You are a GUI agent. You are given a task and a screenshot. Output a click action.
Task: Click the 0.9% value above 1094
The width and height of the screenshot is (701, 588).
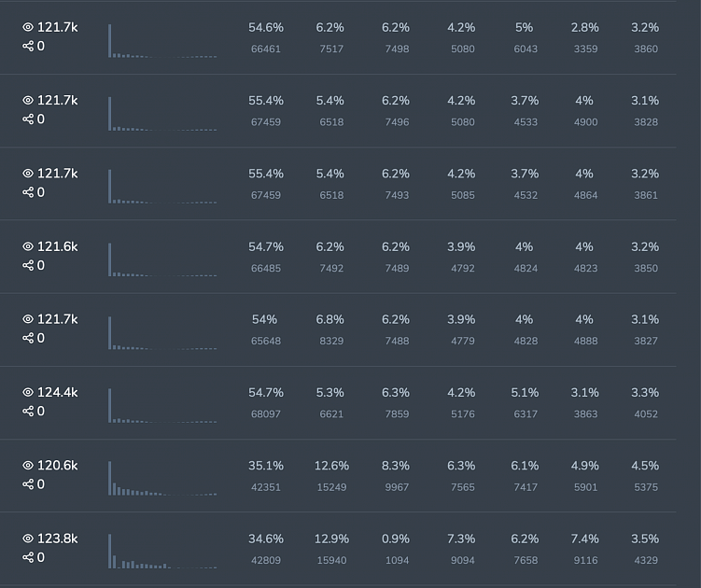(396, 539)
